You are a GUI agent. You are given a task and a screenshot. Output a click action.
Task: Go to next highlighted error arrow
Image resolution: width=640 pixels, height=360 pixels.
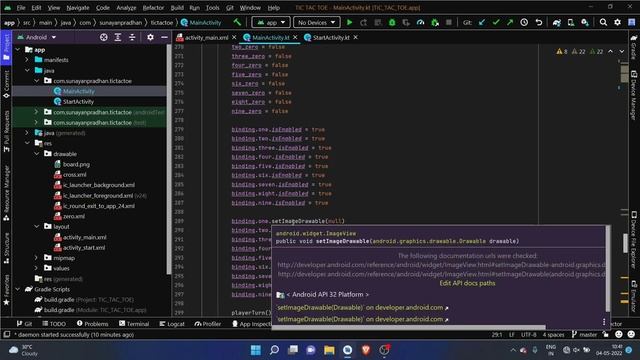point(621,51)
